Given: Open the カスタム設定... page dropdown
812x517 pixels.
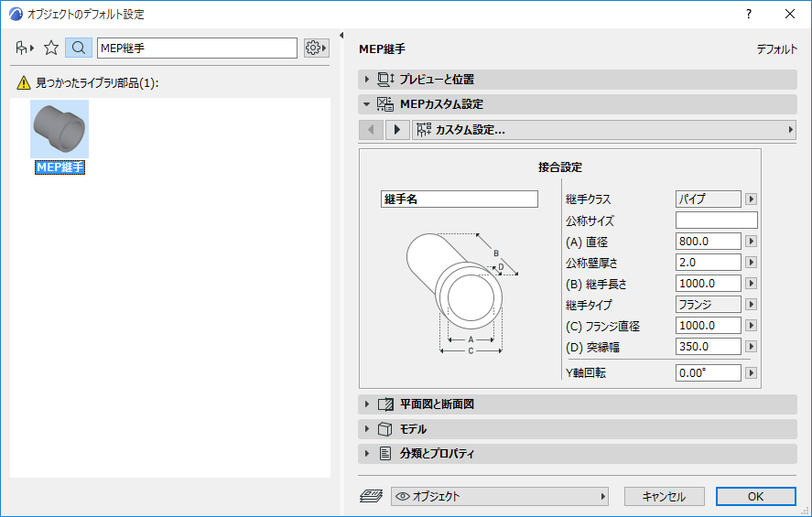Looking at the screenshot, I should point(604,129).
